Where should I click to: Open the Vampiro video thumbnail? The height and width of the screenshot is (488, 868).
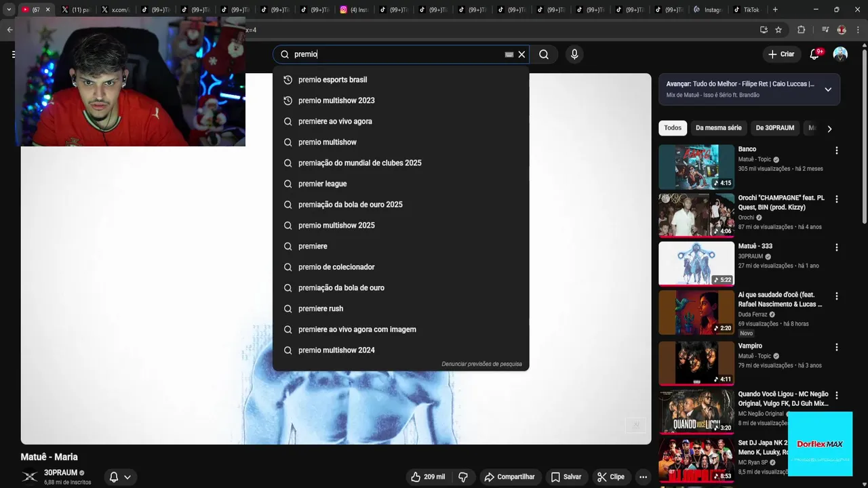coord(696,363)
